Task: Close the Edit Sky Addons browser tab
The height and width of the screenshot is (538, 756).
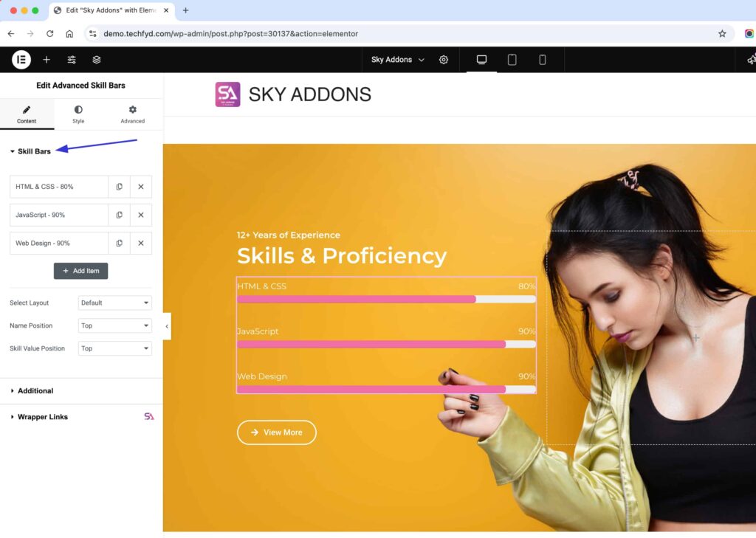Action: [166, 10]
